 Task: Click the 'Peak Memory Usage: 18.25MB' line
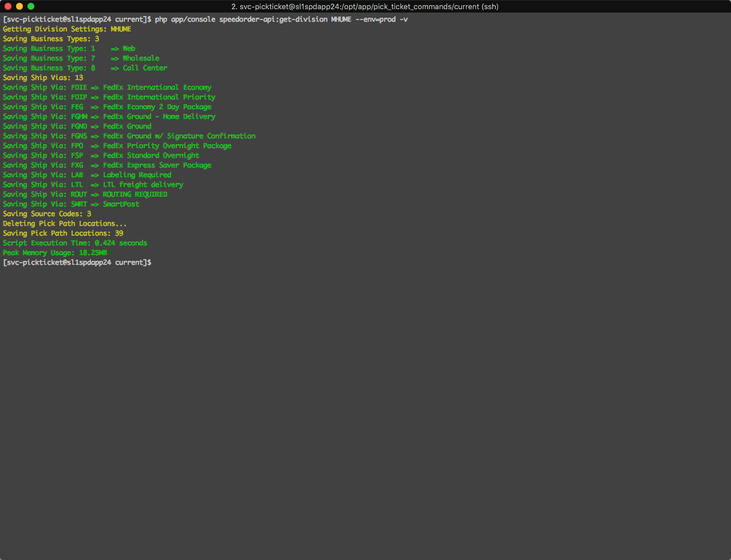click(x=55, y=253)
